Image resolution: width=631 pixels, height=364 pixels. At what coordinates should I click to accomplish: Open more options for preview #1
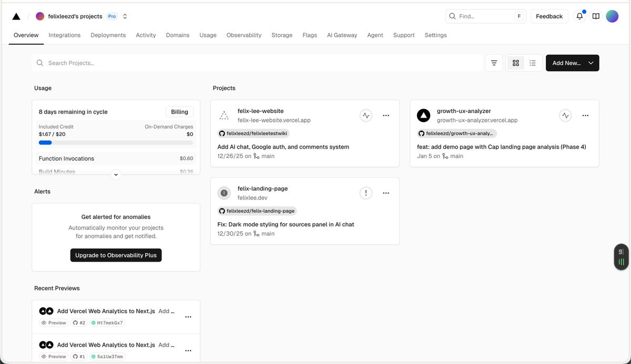pos(188,350)
